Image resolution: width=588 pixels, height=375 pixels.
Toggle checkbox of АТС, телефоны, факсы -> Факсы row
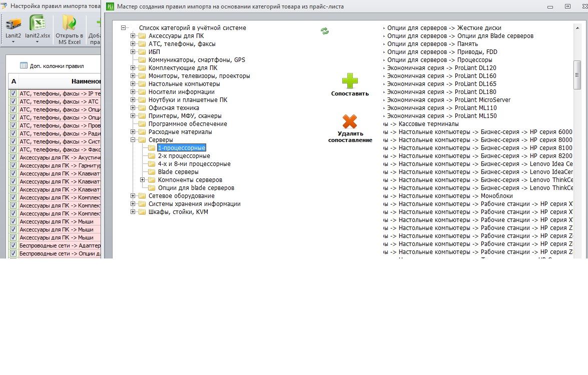pyautogui.click(x=14, y=149)
